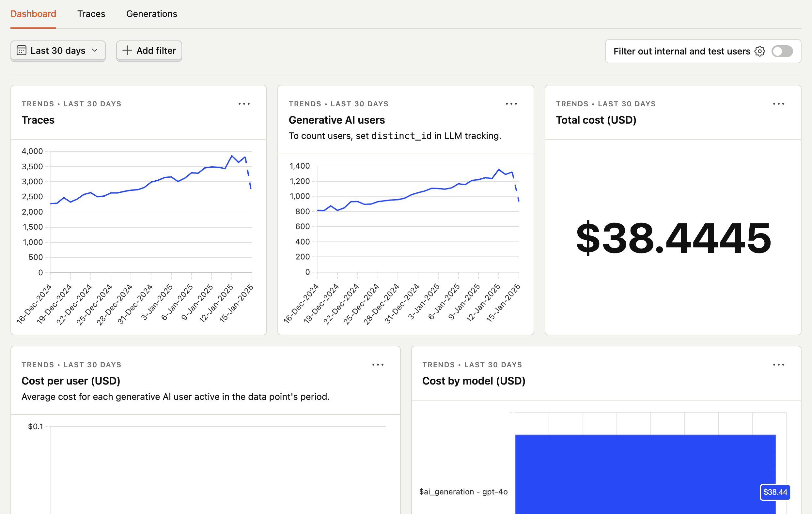The height and width of the screenshot is (514, 812).
Task: Open the Last 30 days date dropdown
Action: point(58,50)
